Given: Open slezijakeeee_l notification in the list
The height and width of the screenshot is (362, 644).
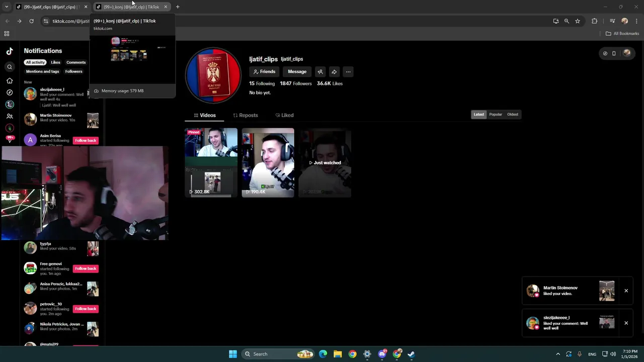Looking at the screenshot, I should coord(61,97).
